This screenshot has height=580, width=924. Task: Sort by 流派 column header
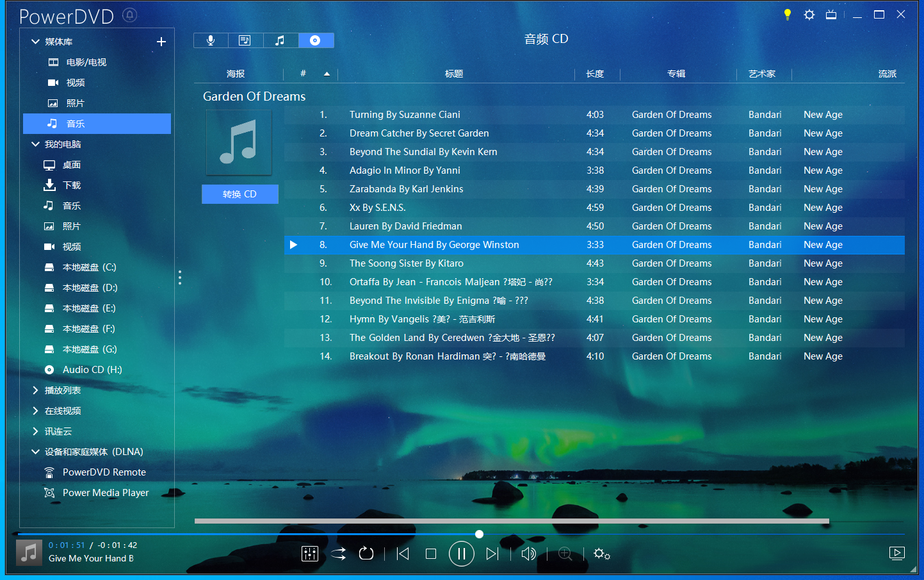[x=888, y=74]
